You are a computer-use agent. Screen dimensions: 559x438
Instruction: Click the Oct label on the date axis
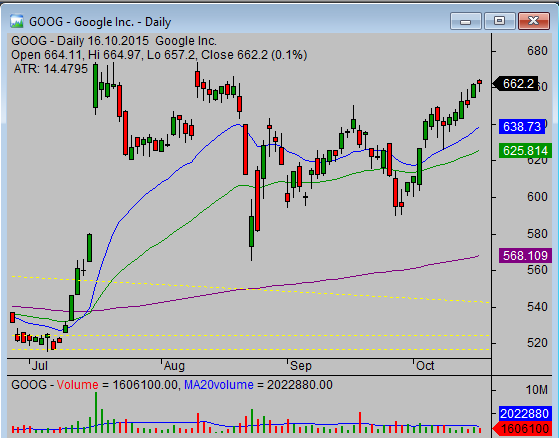pyautogui.click(x=425, y=366)
